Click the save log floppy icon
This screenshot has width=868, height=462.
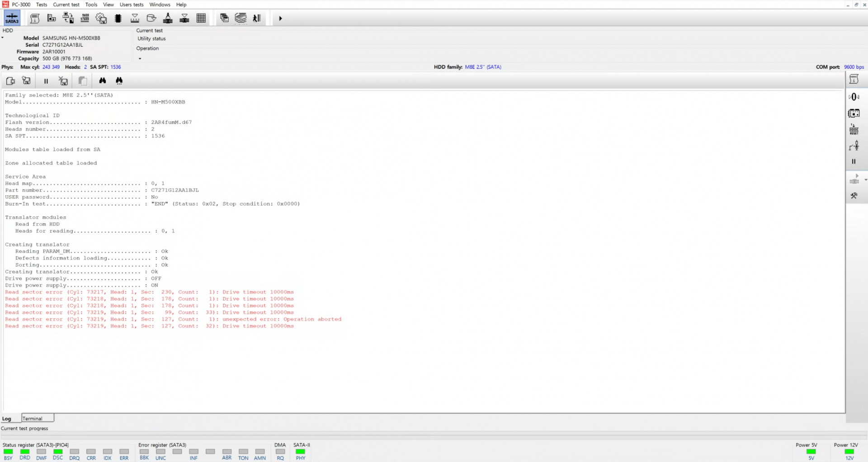pos(27,80)
